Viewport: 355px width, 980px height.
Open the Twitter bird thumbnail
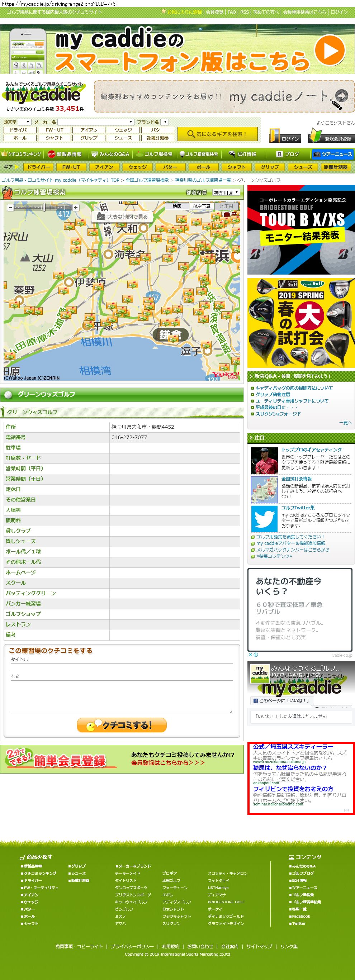pyautogui.click(x=264, y=518)
